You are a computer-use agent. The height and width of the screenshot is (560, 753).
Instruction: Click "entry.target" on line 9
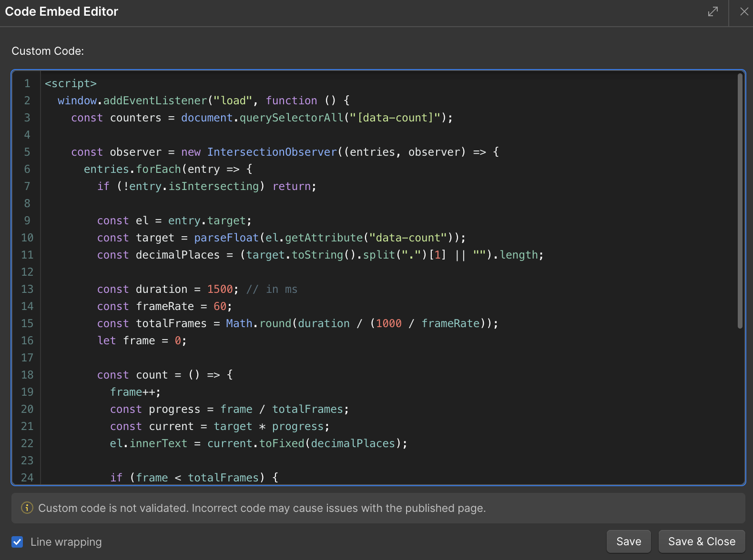pos(207,220)
